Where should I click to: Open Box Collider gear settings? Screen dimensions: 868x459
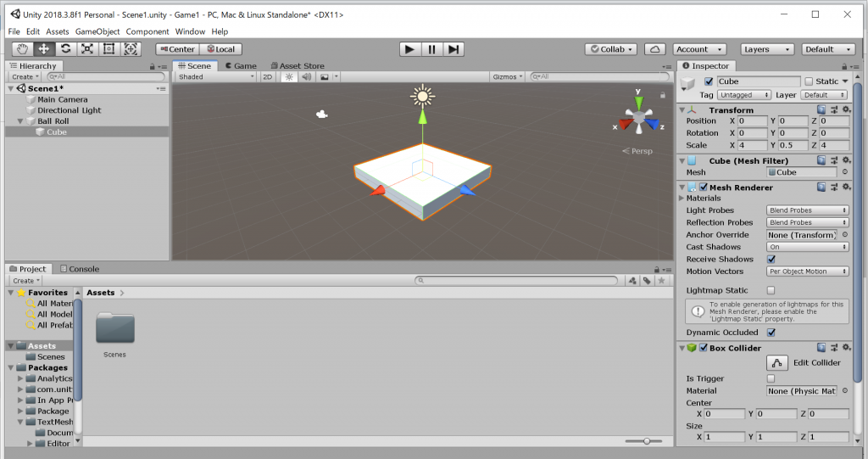(x=847, y=348)
